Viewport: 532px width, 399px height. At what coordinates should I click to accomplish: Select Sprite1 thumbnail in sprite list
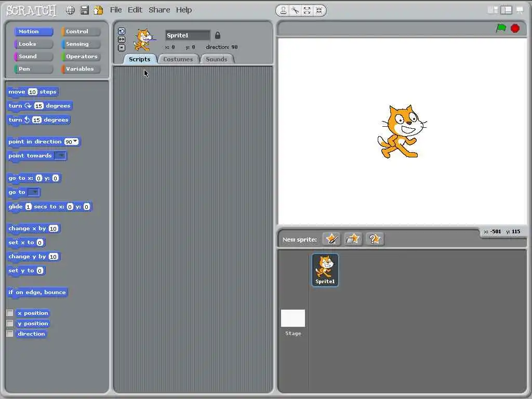coord(325,270)
